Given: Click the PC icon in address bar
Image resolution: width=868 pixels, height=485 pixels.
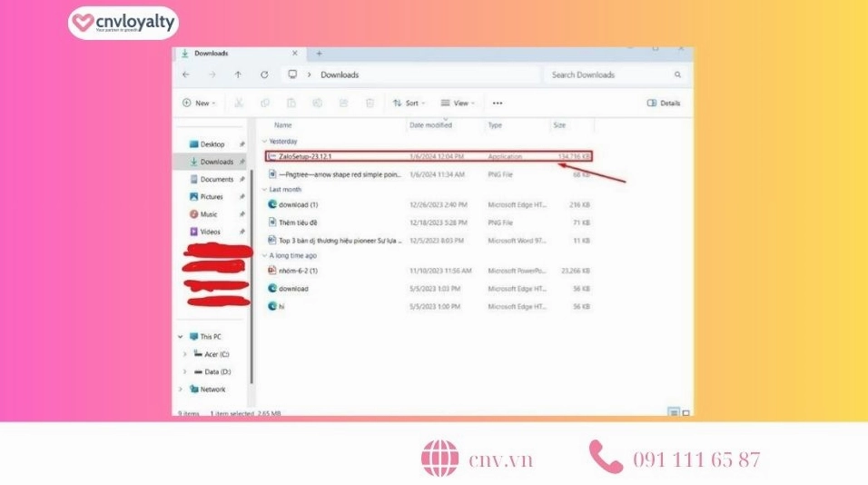Looking at the screenshot, I should [292, 74].
